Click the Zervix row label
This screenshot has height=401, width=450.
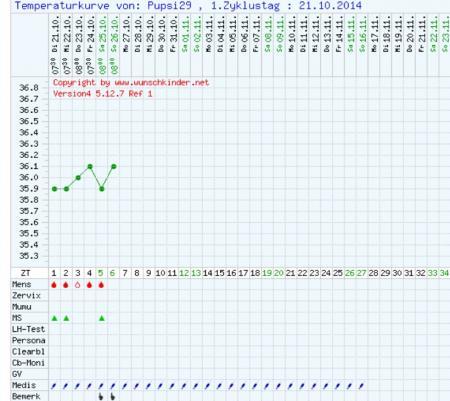pyautogui.click(x=26, y=296)
